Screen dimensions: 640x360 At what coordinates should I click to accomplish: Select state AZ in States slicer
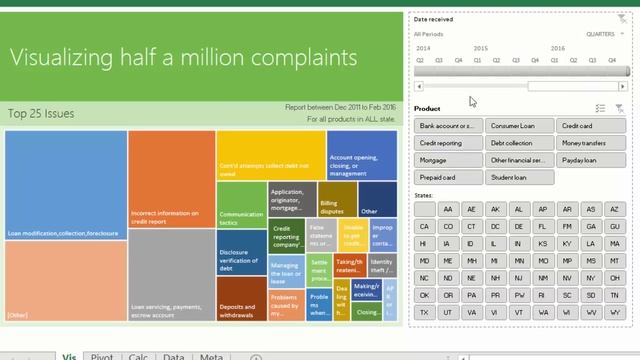coord(615,209)
